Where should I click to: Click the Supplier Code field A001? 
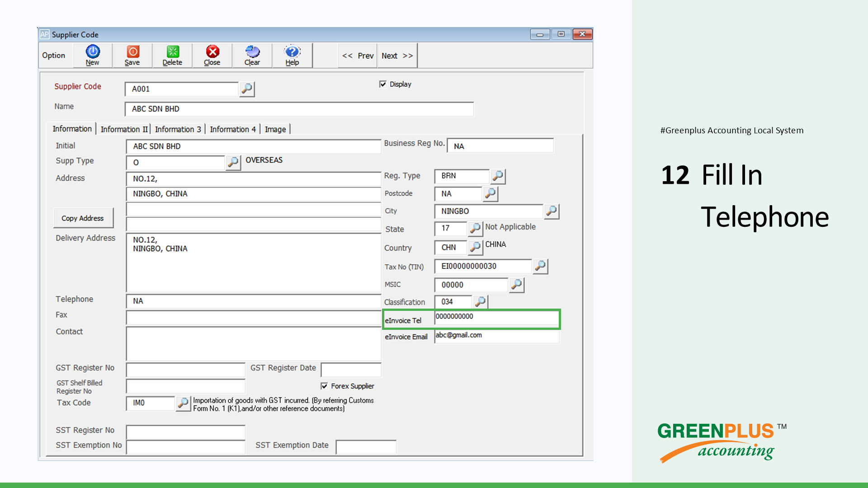[x=182, y=89]
